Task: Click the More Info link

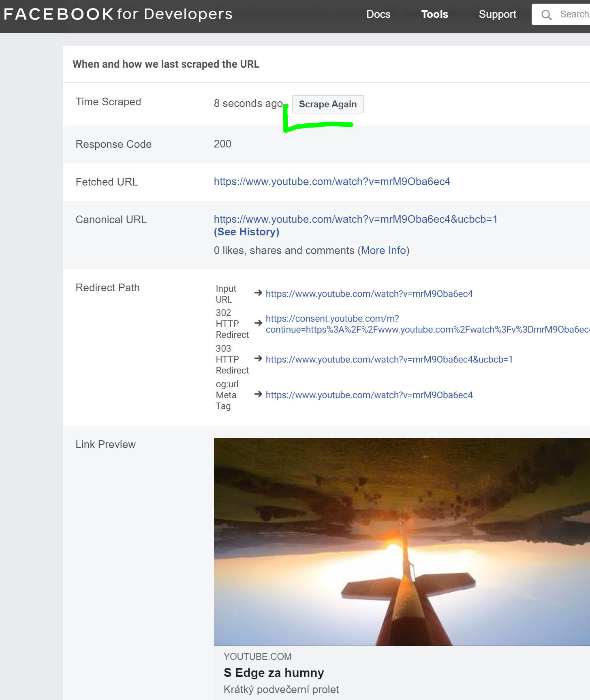Action: pos(383,250)
